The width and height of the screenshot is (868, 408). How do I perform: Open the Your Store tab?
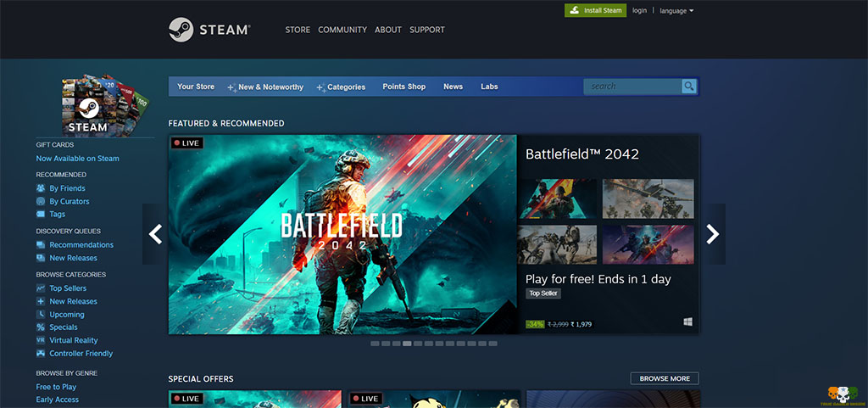[x=196, y=87]
